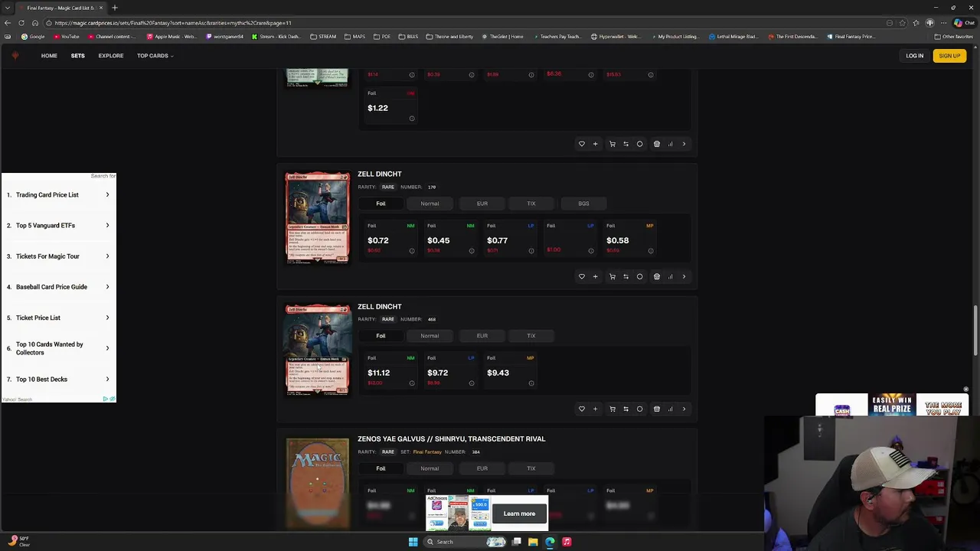
Task: Click the Windows taskbar Search box
Action: 465,542
